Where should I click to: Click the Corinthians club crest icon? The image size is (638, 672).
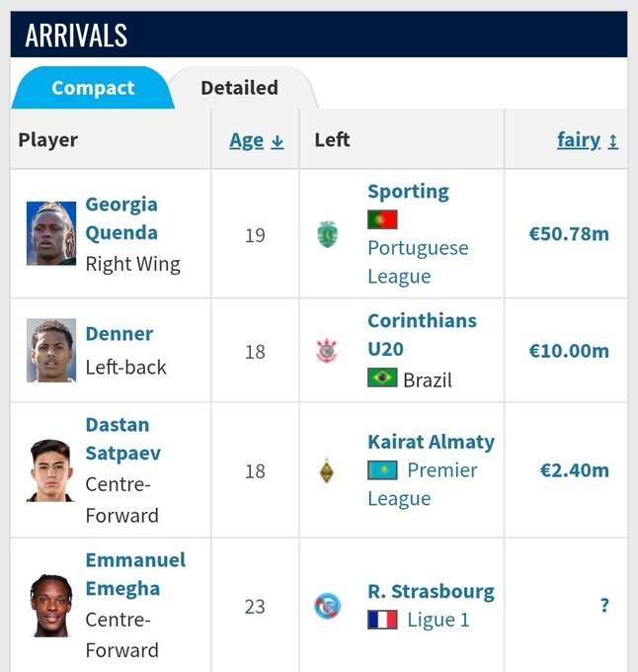(327, 351)
